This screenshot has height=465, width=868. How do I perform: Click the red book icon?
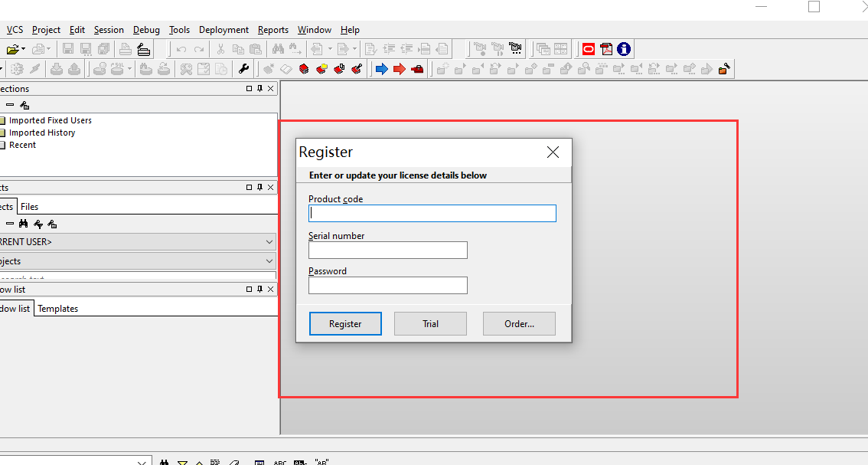tap(304, 69)
